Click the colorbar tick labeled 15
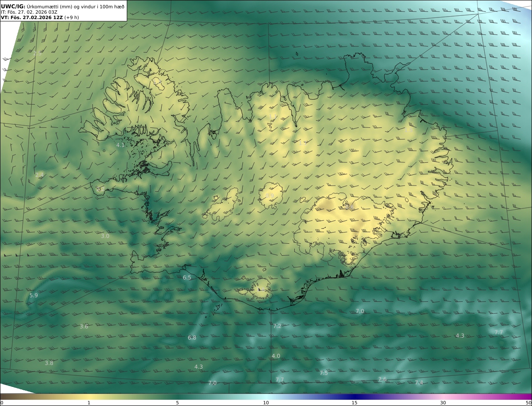 355,402
